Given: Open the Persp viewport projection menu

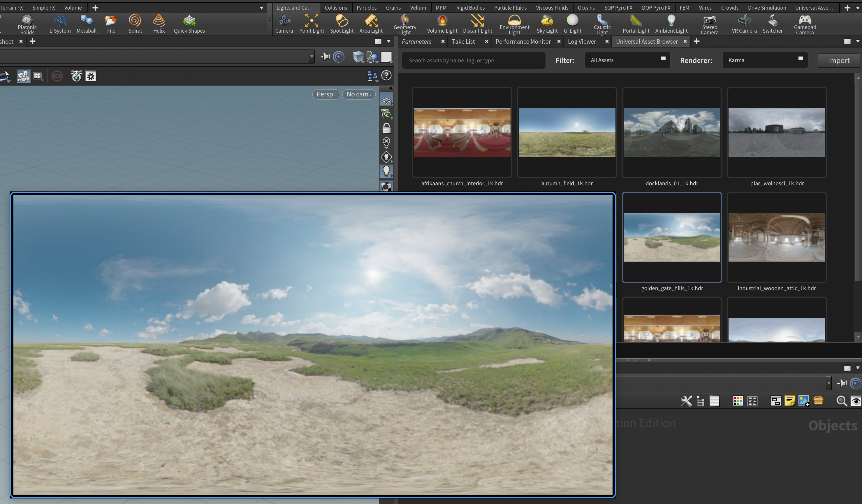Looking at the screenshot, I should [x=325, y=94].
